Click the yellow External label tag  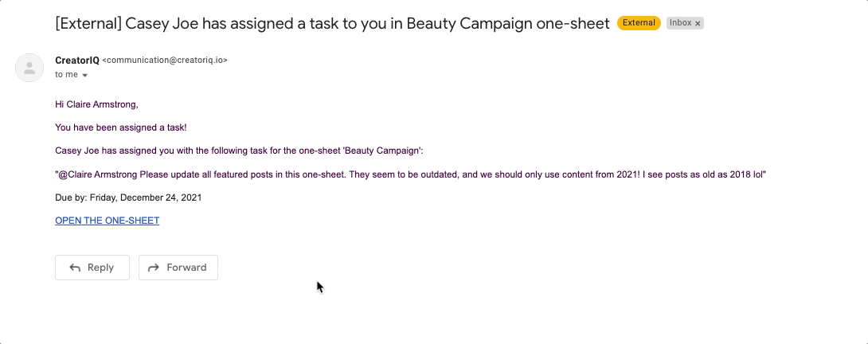click(639, 23)
